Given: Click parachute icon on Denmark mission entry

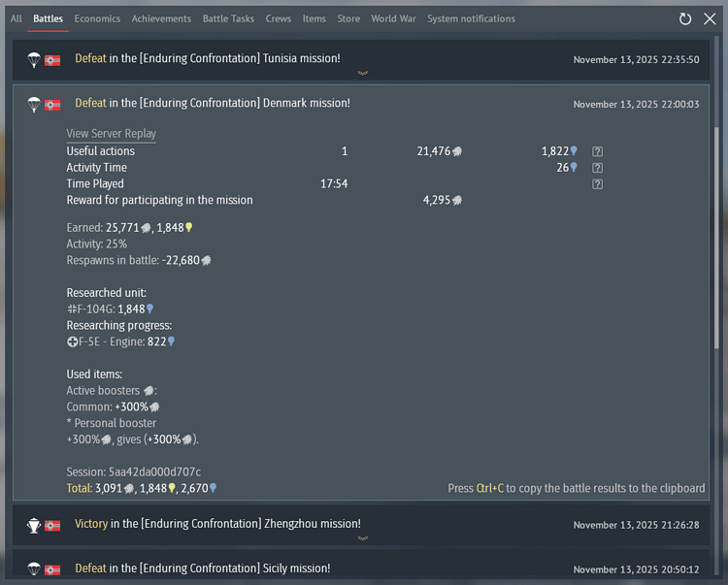Looking at the screenshot, I should point(34,104).
